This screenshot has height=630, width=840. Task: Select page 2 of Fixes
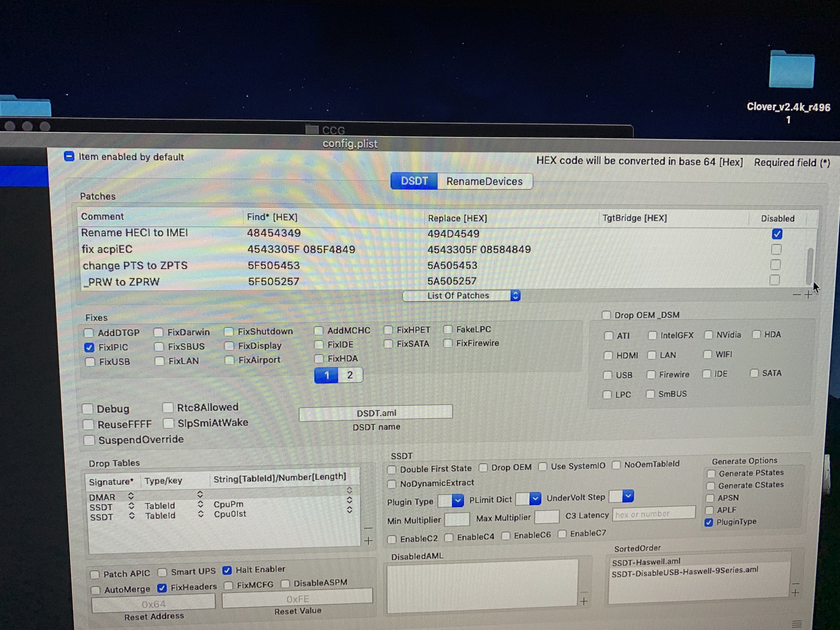click(x=350, y=375)
